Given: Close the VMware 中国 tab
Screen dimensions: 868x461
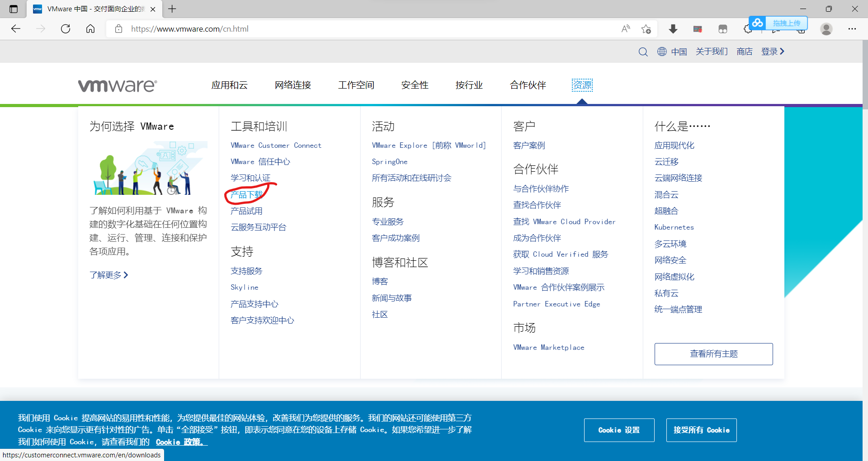Looking at the screenshot, I should 153,9.
